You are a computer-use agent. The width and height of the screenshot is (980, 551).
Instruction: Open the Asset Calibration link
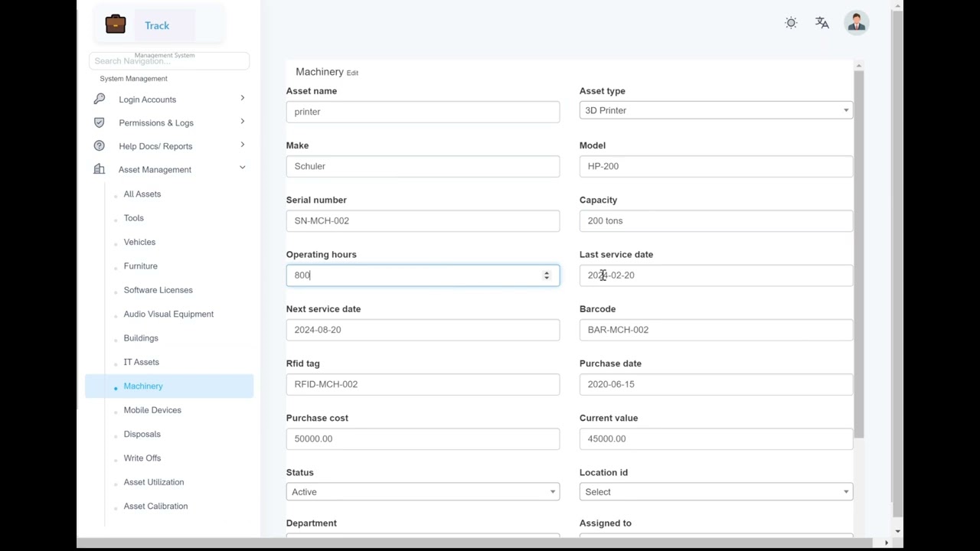point(155,506)
